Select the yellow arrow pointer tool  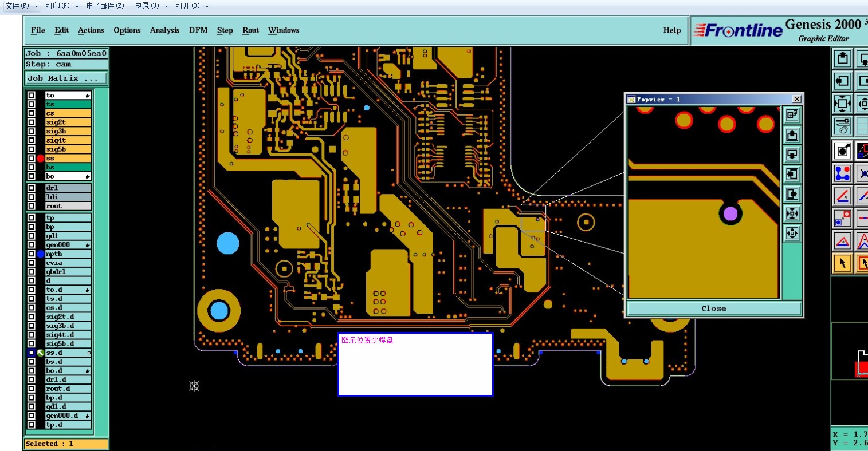point(843,263)
